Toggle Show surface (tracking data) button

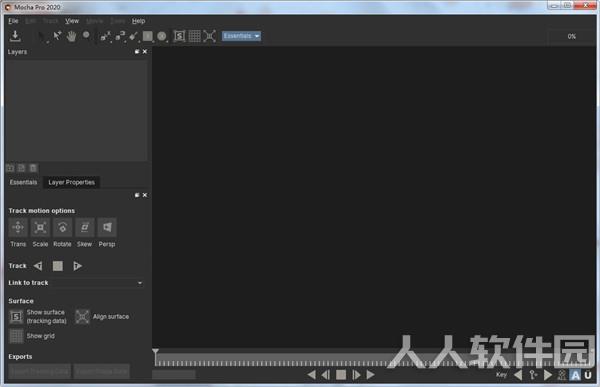pyautogui.click(x=16, y=317)
